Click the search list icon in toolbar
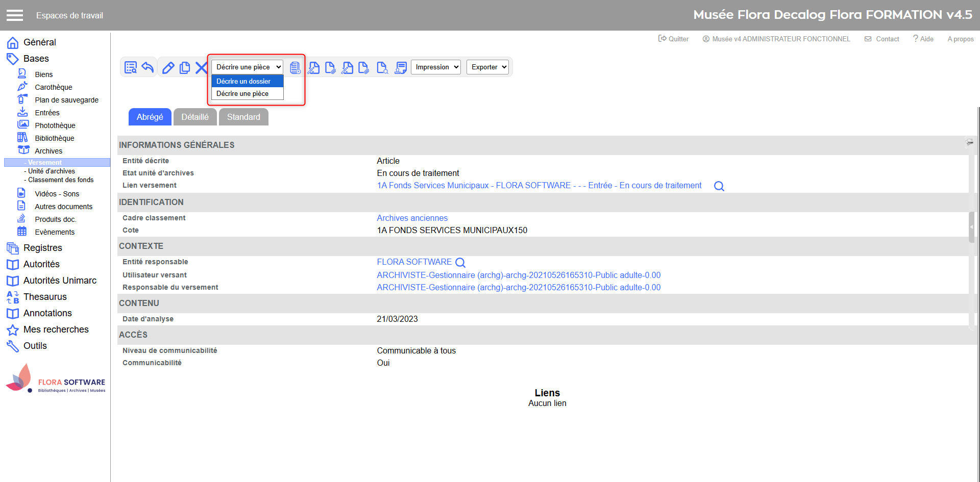Viewport: 980px width, 482px height. (x=131, y=67)
